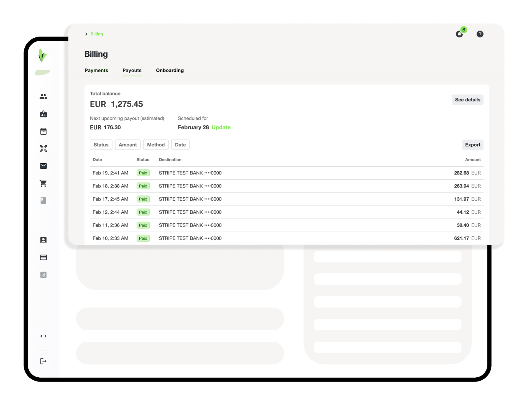Image resolution: width=532 pixels, height=402 pixels.
Task: Open the Method filter dropdown
Action: pos(156,145)
